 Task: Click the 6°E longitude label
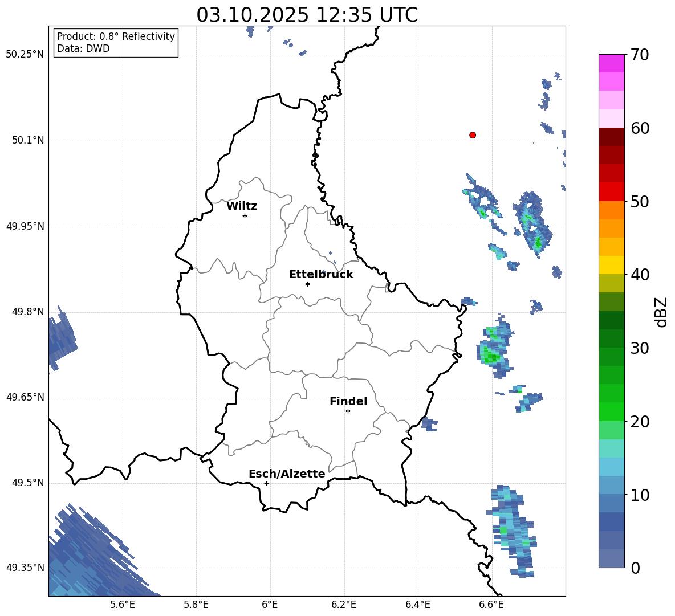270,605
